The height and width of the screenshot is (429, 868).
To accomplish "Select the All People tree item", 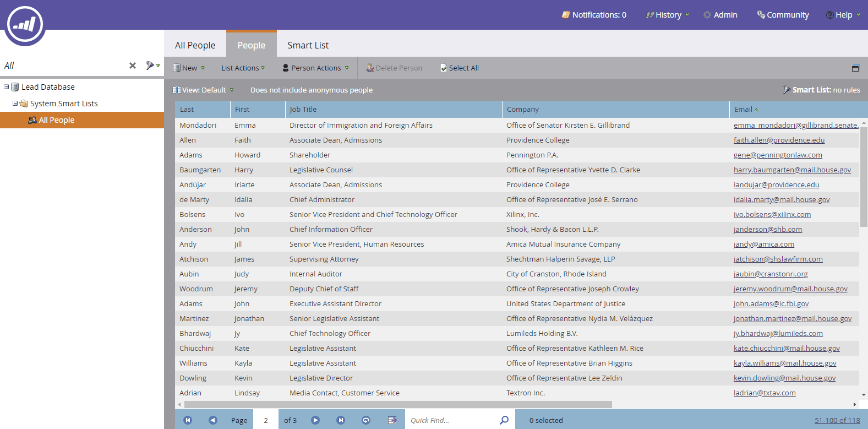I will pyautogui.click(x=82, y=120).
